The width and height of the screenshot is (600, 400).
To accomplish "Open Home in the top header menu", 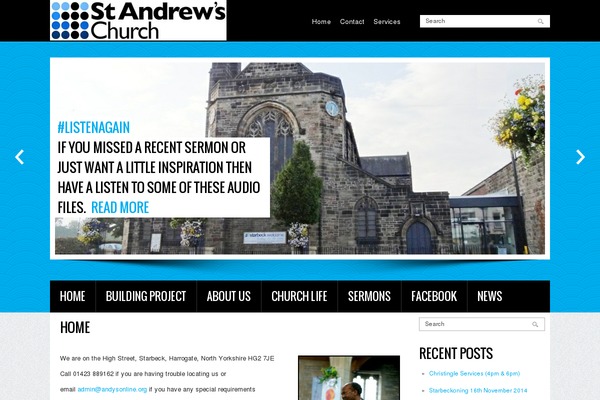I will point(321,22).
